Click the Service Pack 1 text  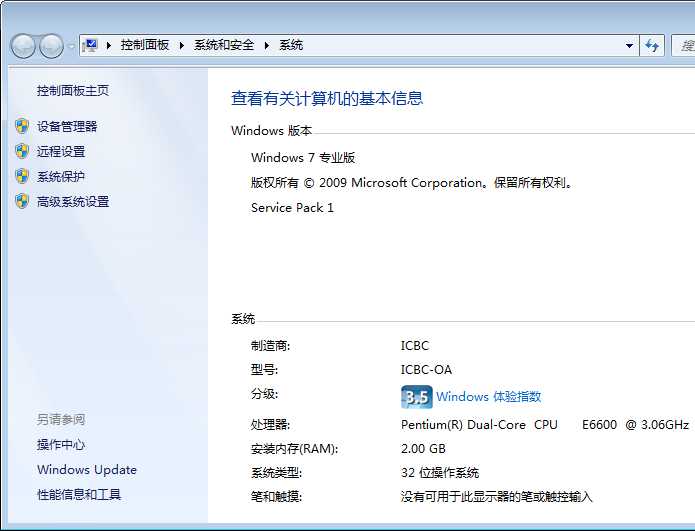(292, 207)
